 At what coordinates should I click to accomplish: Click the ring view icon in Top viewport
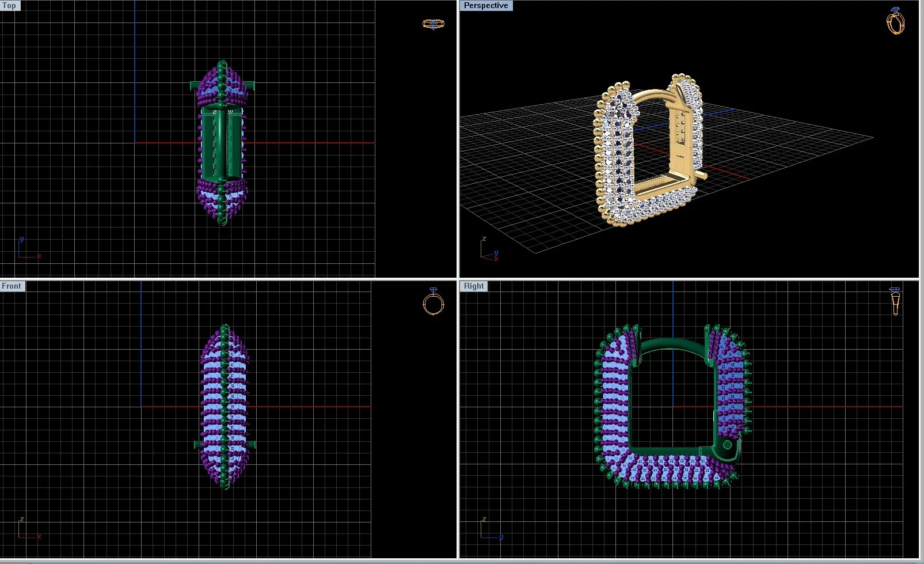pyautogui.click(x=433, y=24)
